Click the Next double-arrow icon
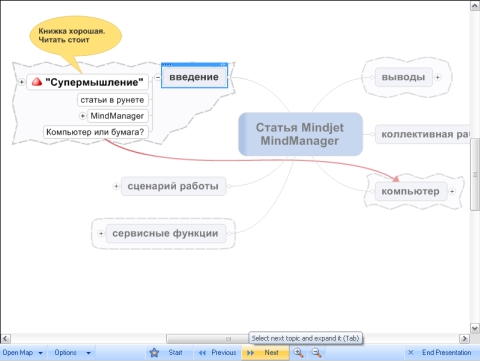 (250, 353)
